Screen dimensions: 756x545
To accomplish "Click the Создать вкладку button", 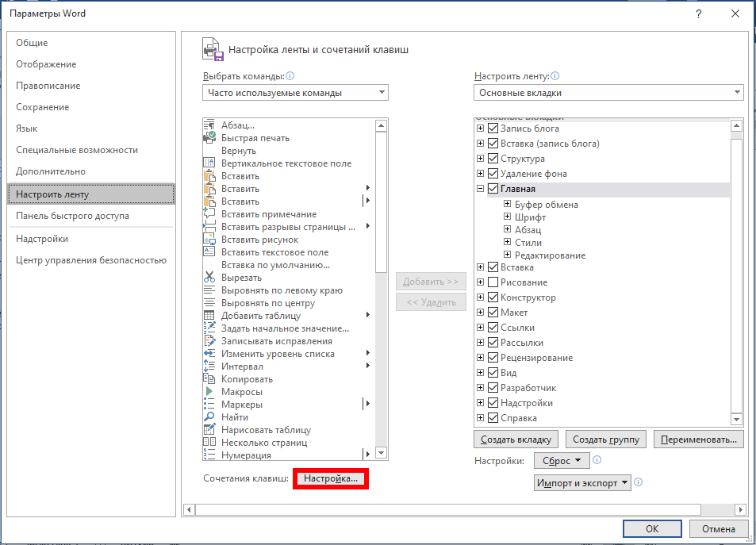I will (516, 439).
